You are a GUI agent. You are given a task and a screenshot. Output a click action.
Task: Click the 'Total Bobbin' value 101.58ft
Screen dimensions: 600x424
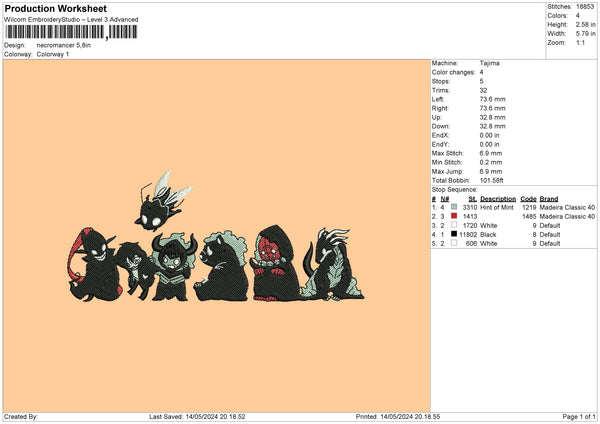click(491, 180)
